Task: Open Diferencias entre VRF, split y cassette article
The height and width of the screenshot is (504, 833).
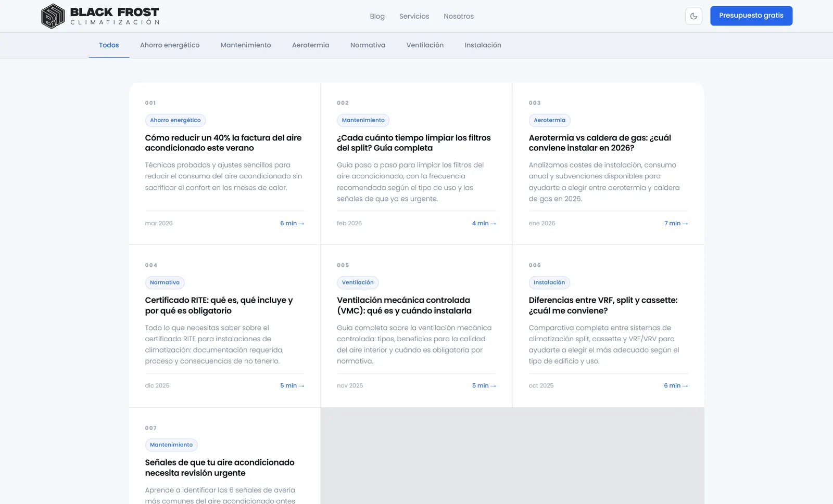Action: 603,305
